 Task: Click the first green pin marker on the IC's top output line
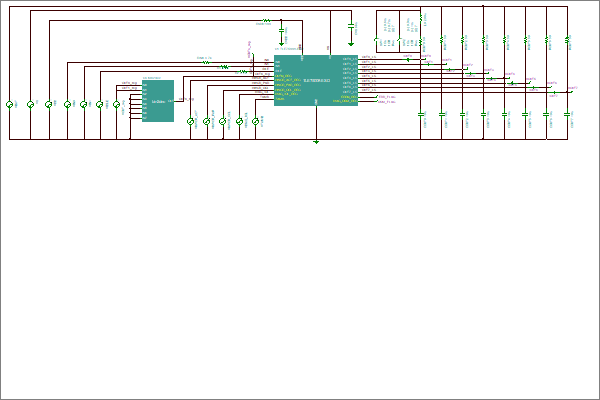(408, 60)
